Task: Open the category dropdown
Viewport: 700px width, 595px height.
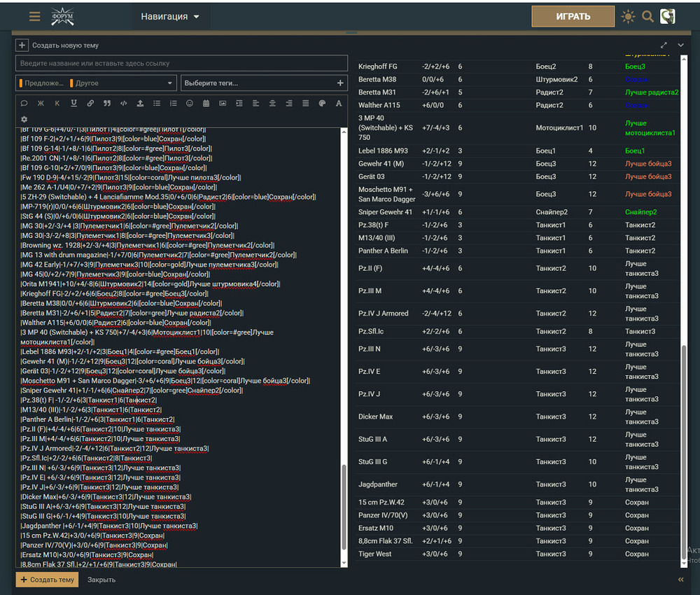Action: 95,83
